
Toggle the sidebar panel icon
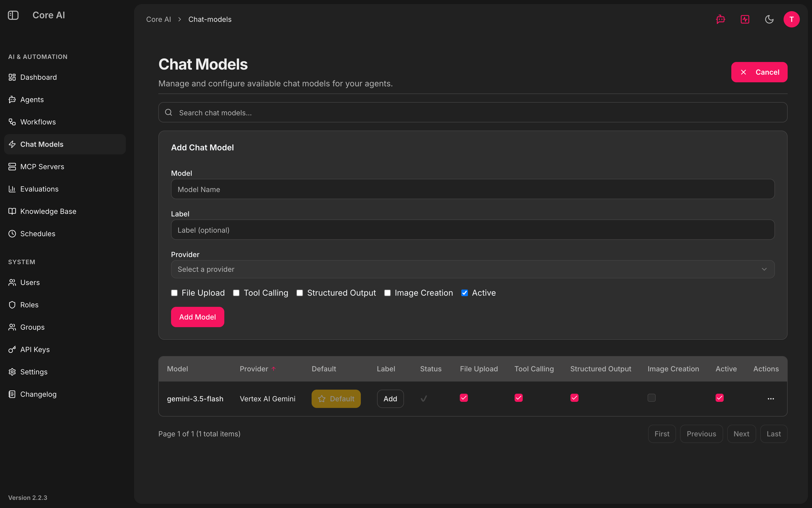pyautogui.click(x=13, y=15)
